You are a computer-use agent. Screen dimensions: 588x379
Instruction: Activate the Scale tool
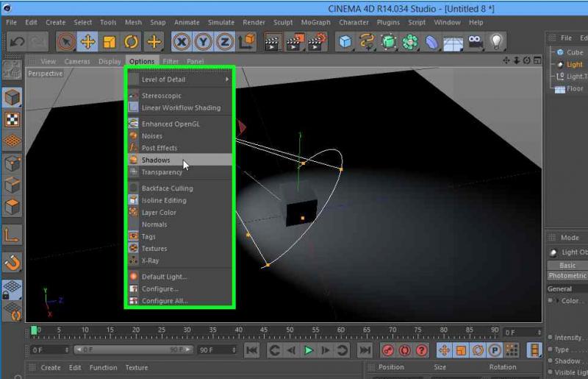tap(109, 42)
